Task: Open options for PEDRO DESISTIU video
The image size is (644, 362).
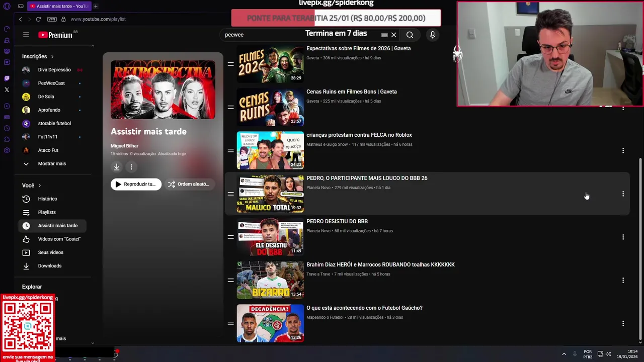Action: (623, 237)
